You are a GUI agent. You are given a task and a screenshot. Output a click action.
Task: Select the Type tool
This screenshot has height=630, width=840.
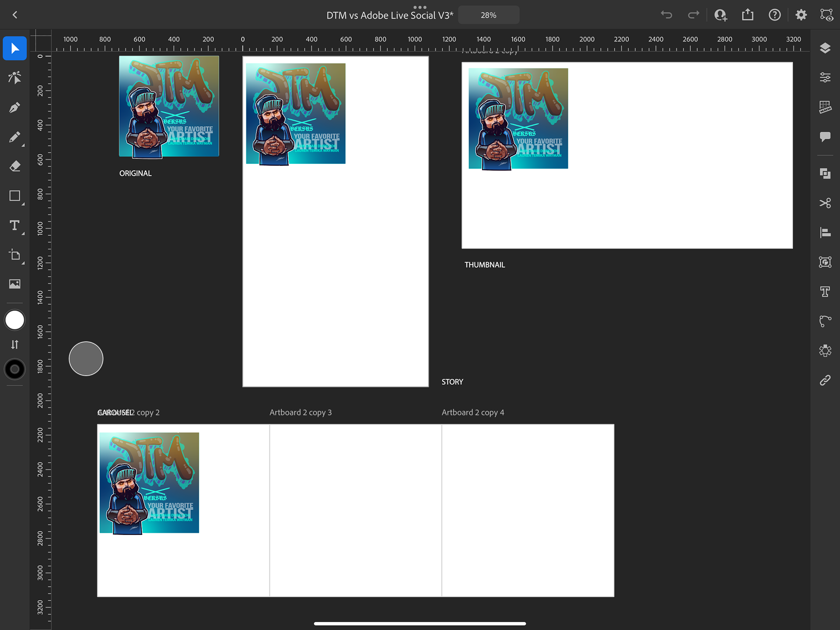pos(15,225)
